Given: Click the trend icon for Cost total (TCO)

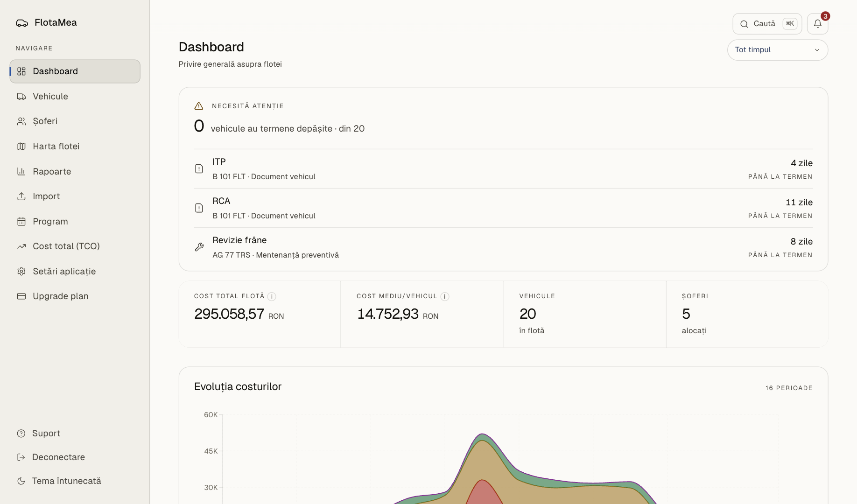Looking at the screenshot, I should (21, 246).
